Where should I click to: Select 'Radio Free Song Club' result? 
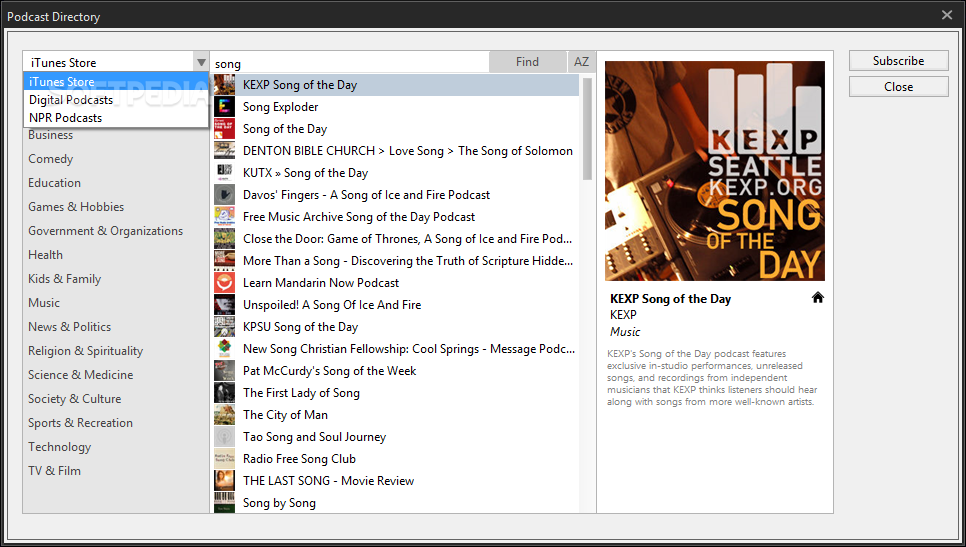pos(299,459)
